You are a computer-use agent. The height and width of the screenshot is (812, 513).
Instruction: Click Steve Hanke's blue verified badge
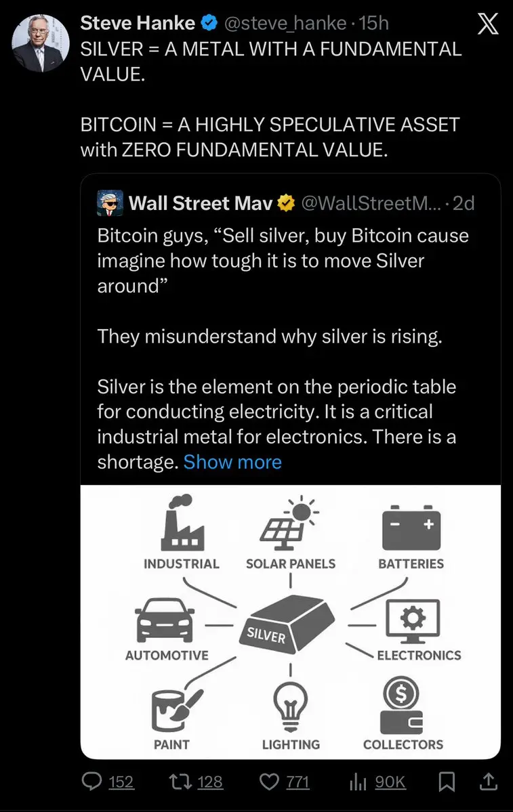pos(209,24)
